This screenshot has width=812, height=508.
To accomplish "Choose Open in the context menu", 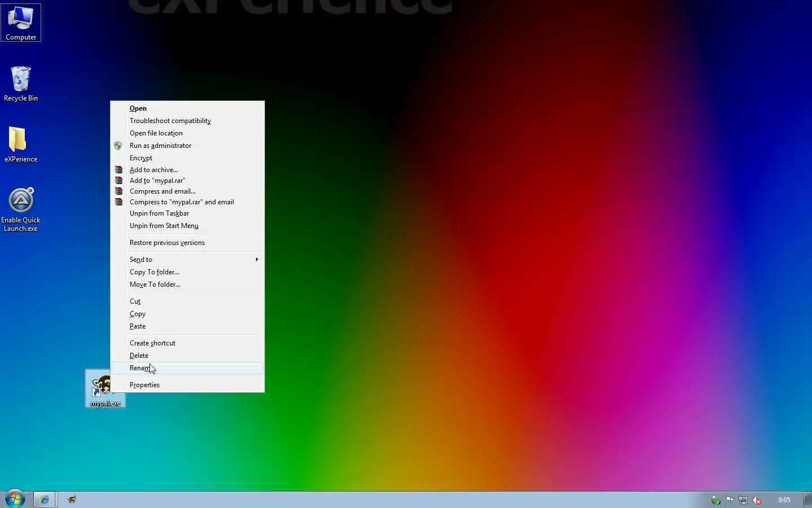I will (x=187, y=108).
